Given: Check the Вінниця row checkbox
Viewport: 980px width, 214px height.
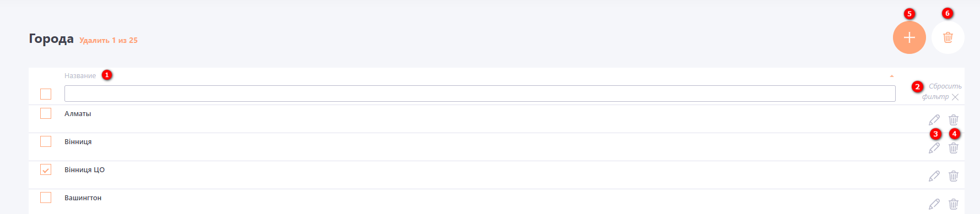Looking at the screenshot, I should [46, 141].
